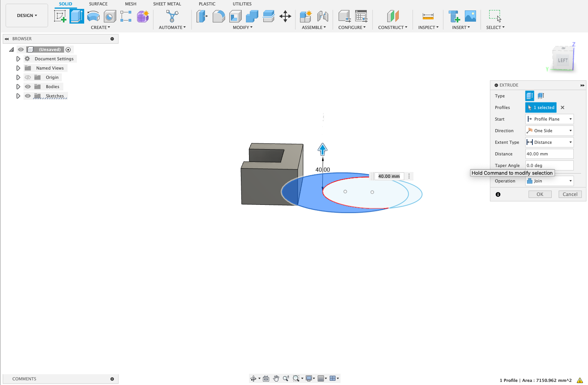
Task: Click the Joint tool icon
Action: 322,16
